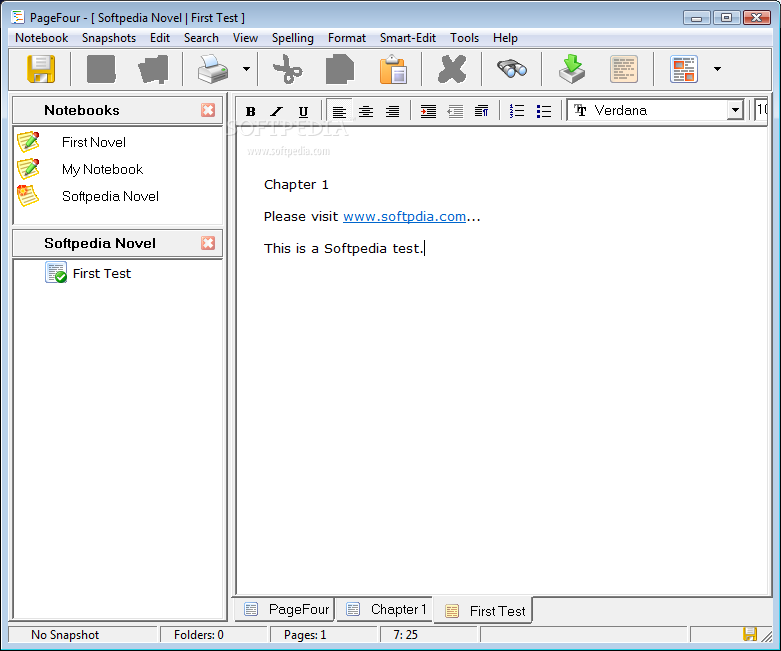Select the My Notebook entry
Viewport: 781px width, 651px height.
tap(103, 169)
